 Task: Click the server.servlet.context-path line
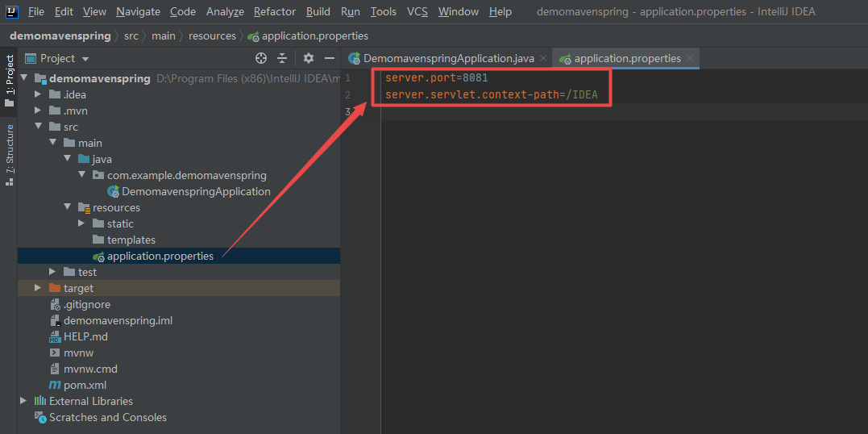(x=492, y=94)
